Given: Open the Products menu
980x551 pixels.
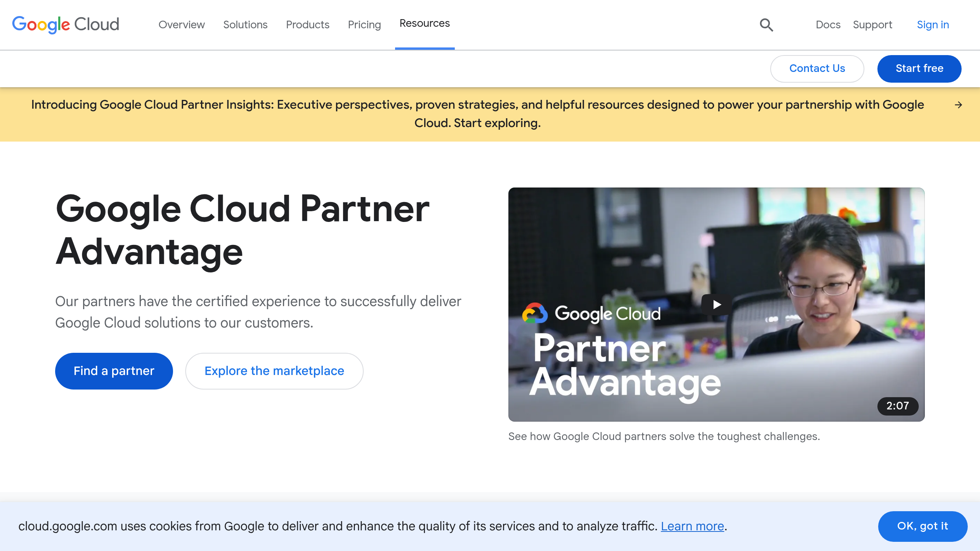Looking at the screenshot, I should (307, 25).
